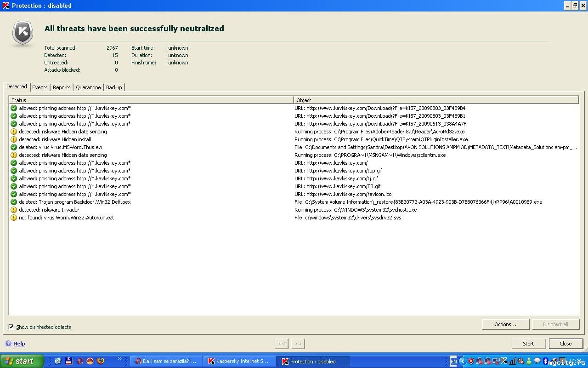Click the green messenger buddy tray icon

(x=529, y=361)
